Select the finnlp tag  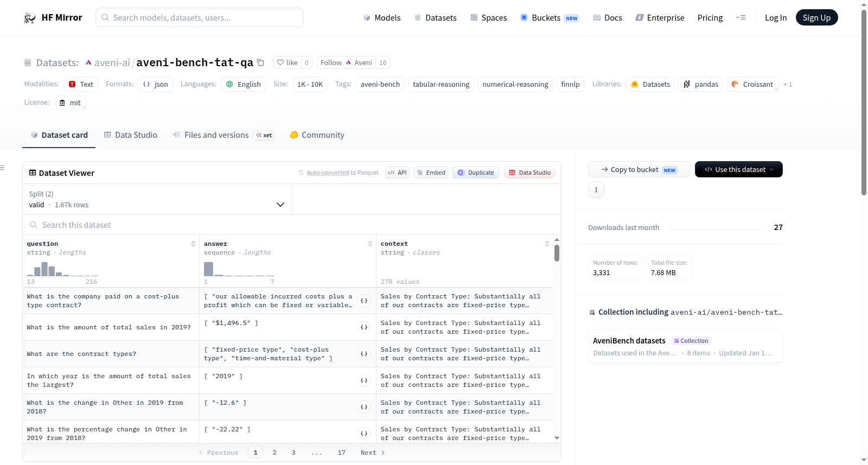pyautogui.click(x=570, y=85)
